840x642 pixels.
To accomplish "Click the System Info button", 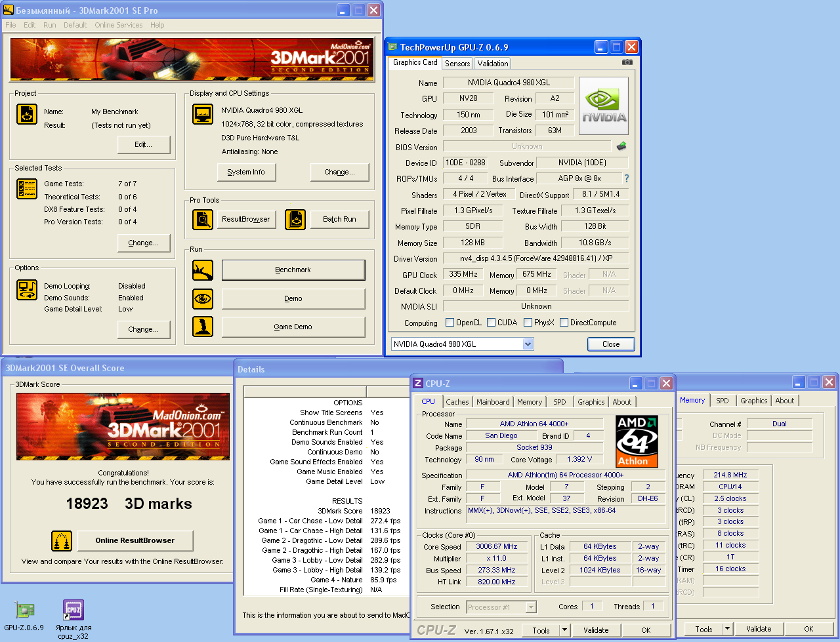I will point(246,172).
